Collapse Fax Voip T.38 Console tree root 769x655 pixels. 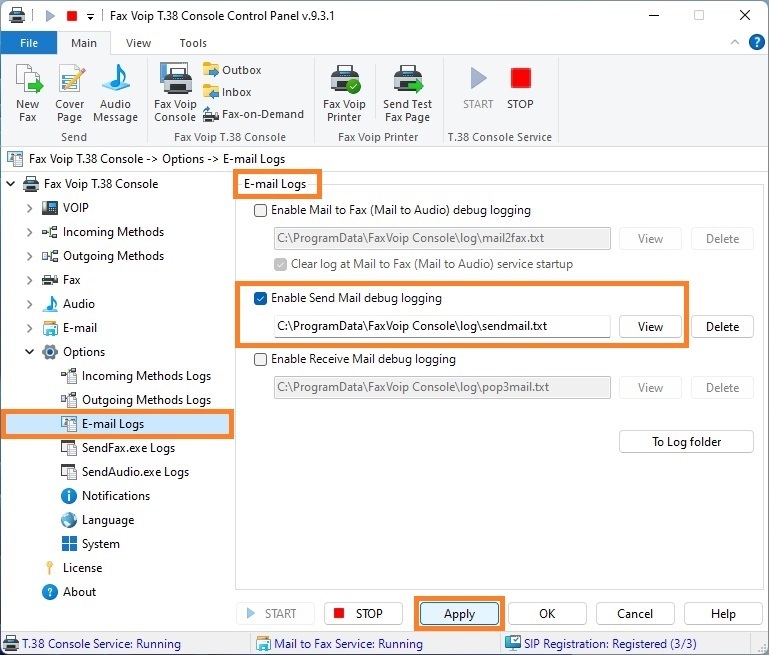pyautogui.click(x=11, y=184)
